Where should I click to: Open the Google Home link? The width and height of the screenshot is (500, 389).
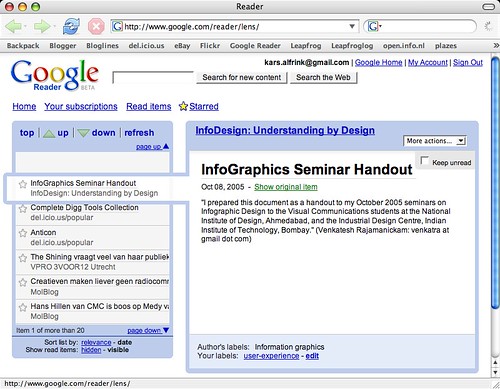click(x=379, y=62)
